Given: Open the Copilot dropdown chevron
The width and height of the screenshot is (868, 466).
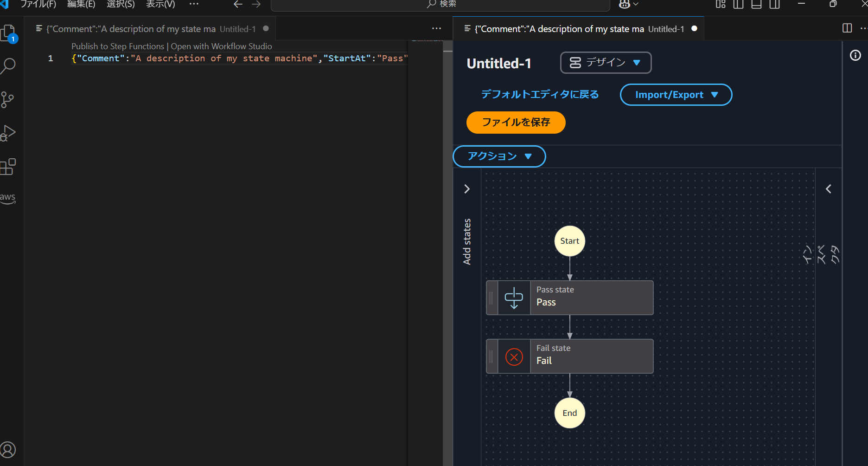Looking at the screenshot, I should [636, 4].
